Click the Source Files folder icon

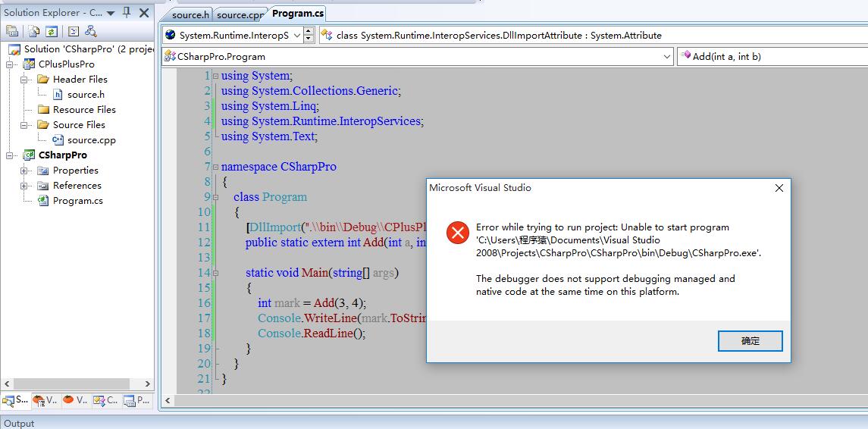(x=43, y=124)
